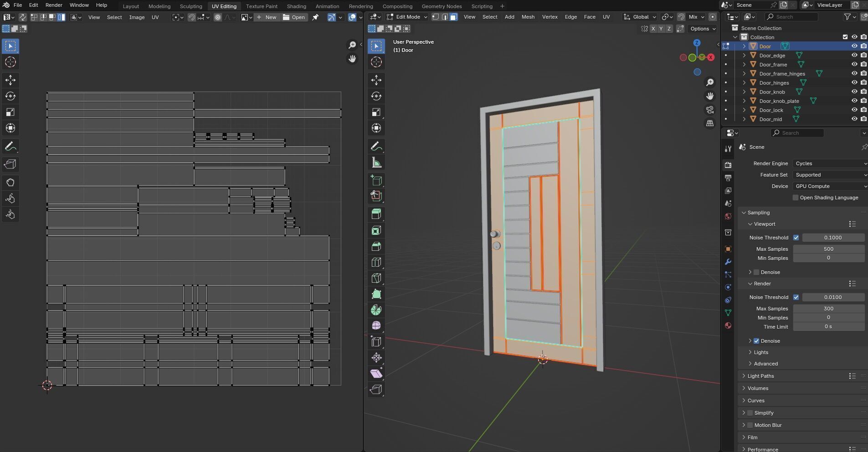Screen dimensions: 868x452
Task: Open the Feature Set dropdown
Action: (830, 175)
